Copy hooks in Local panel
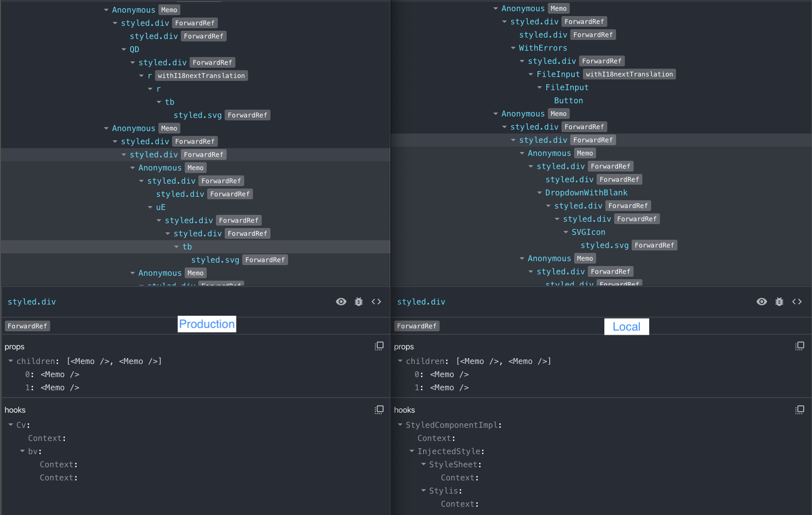 [x=800, y=410]
